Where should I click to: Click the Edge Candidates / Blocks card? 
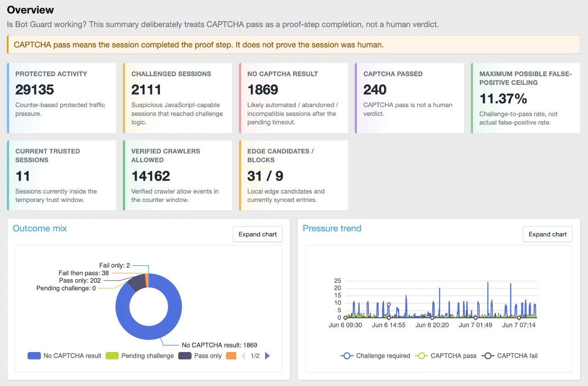[294, 175]
